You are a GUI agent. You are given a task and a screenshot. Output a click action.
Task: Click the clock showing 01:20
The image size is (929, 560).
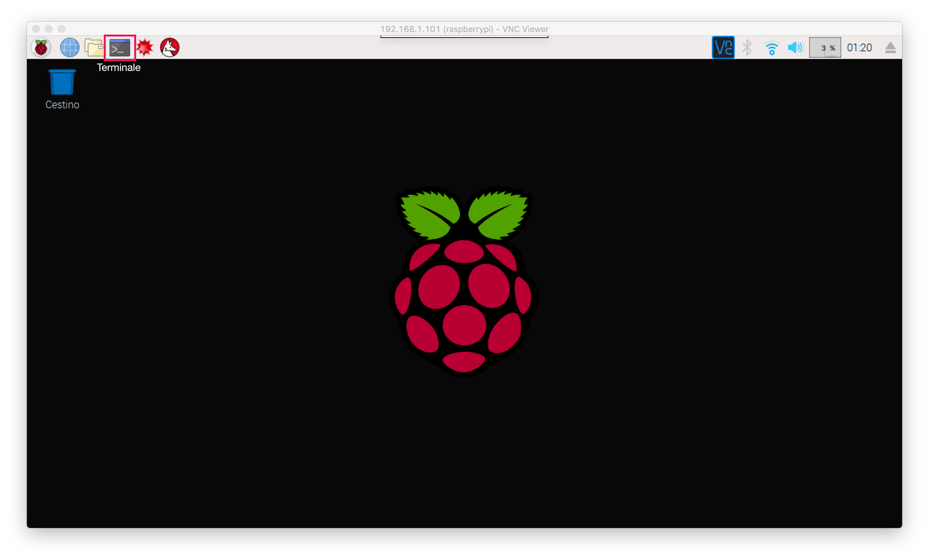pos(859,47)
